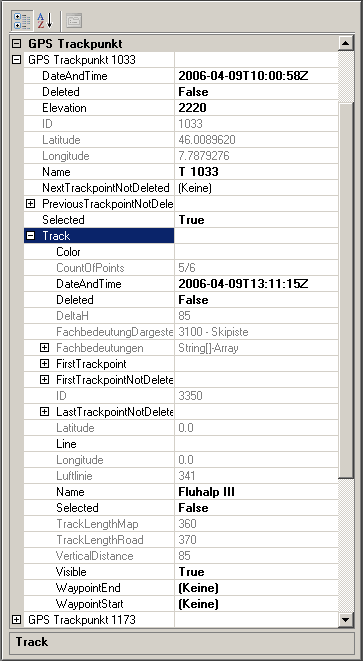
Task: Sort properties alphabetically with A-Z button
Action: (x=44, y=20)
